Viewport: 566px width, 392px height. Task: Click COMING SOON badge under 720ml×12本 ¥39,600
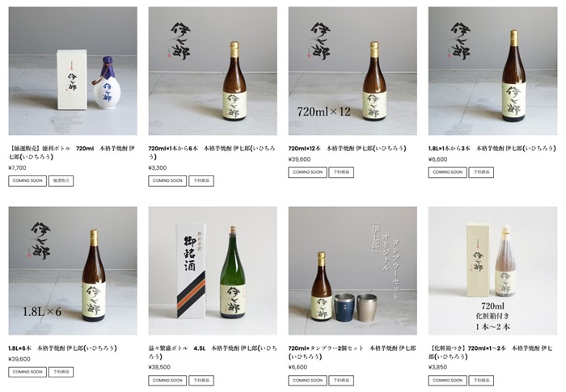click(307, 172)
